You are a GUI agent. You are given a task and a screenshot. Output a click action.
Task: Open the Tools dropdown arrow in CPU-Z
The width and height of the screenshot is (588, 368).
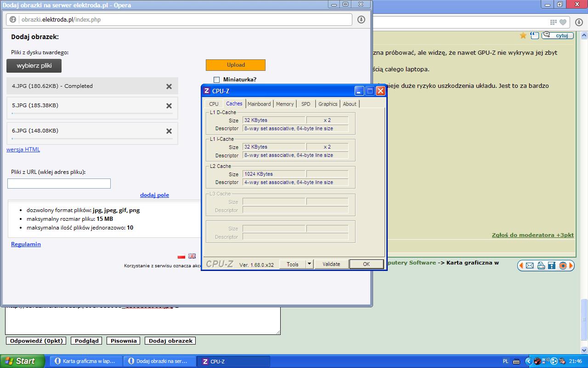pyautogui.click(x=310, y=264)
